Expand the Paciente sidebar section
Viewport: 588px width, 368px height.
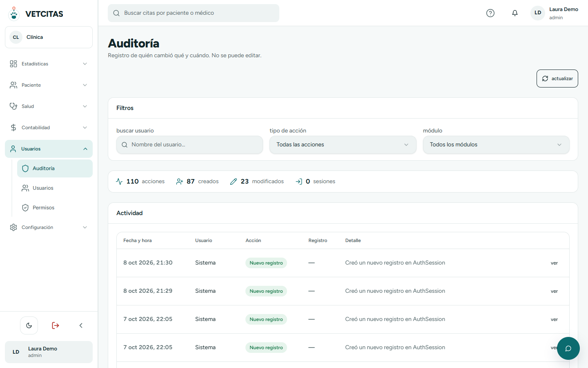click(x=49, y=85)
